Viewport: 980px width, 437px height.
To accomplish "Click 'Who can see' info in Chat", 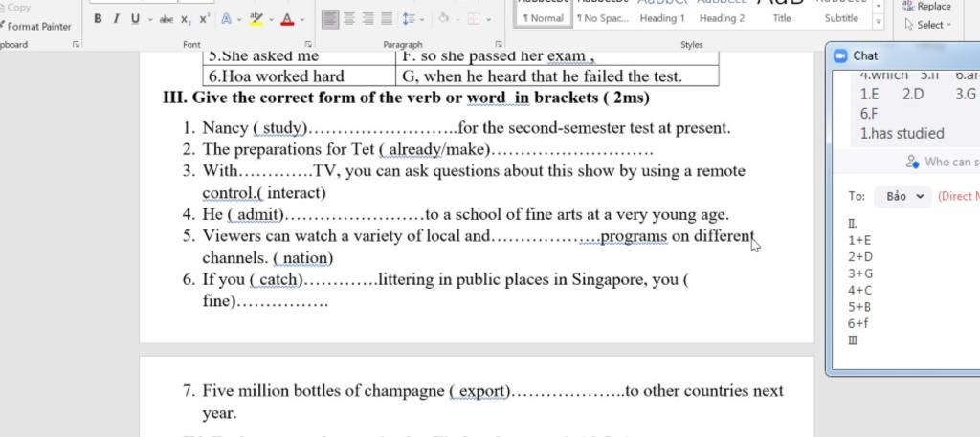I will click(943, 162).
